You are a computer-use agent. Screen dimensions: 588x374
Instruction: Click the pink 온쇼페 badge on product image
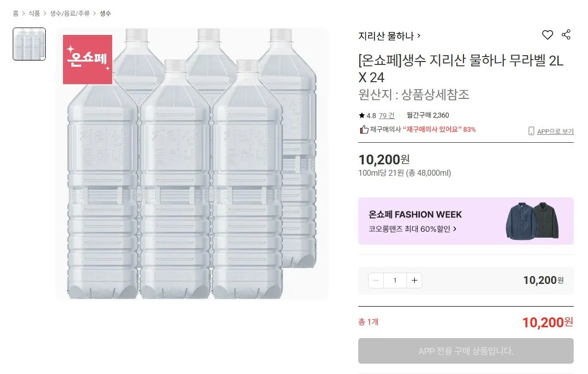pyautogui.click(x=88, y=59)
